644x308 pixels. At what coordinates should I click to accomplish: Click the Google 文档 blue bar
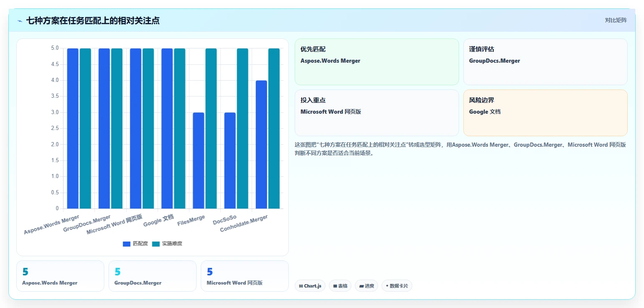(x=167, y=128)
